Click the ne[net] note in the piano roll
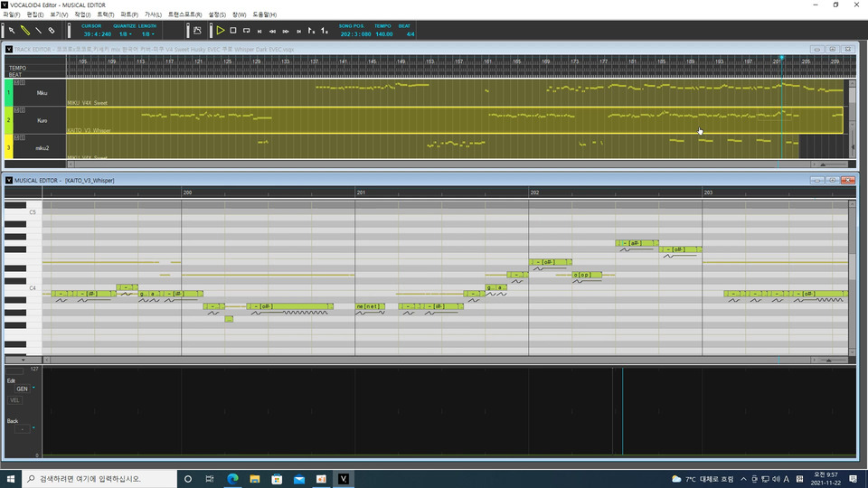The height and width of the screenshot is (488, 868). (370, 306)
